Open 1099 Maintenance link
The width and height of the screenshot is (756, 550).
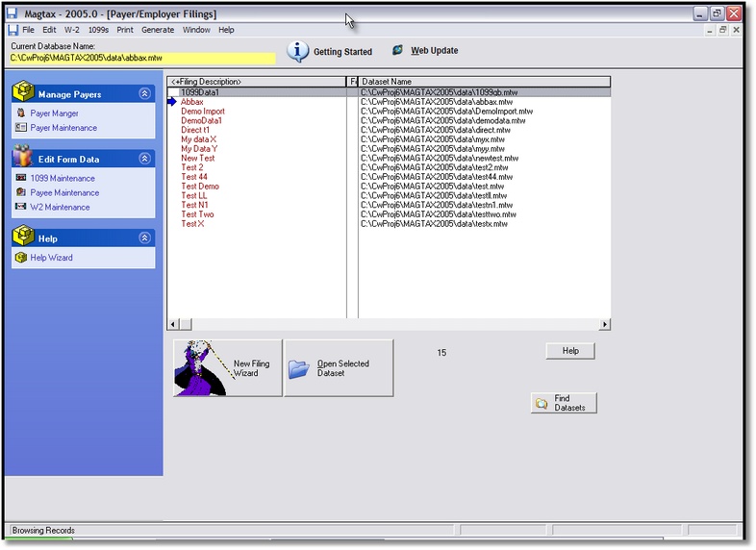pyautogui.click(x=63, y=178)
